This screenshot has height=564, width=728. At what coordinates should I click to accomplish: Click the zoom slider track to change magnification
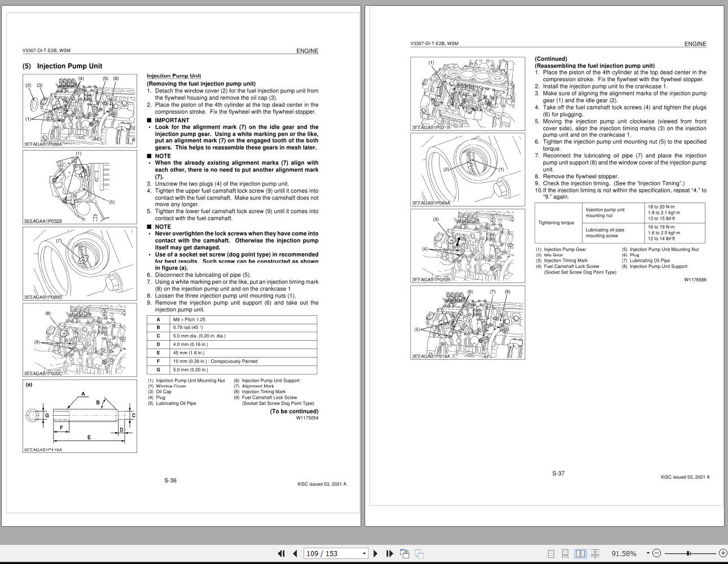(703, 553)
